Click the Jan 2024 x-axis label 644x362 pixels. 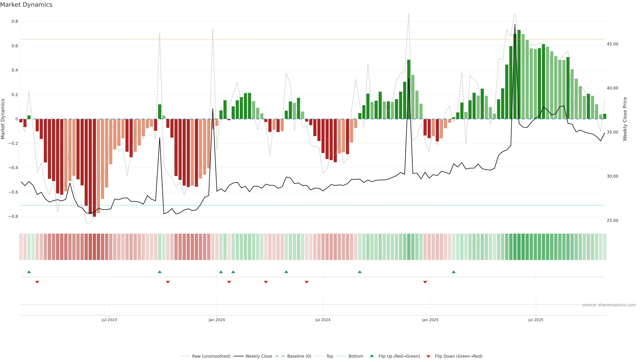tap(217, 320)
